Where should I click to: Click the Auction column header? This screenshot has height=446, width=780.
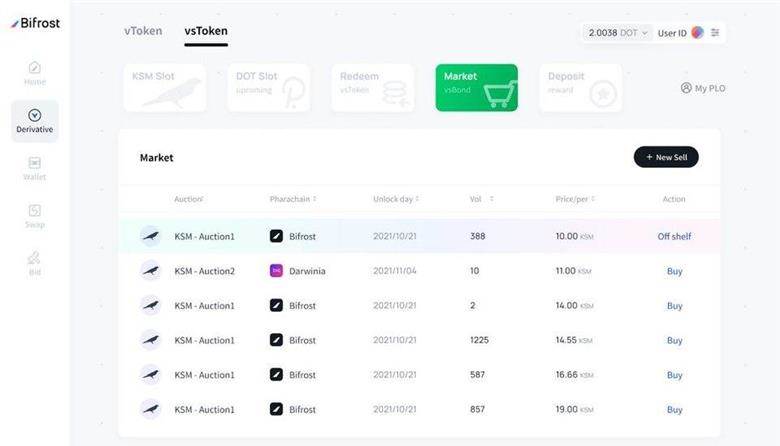click(189, 199)
